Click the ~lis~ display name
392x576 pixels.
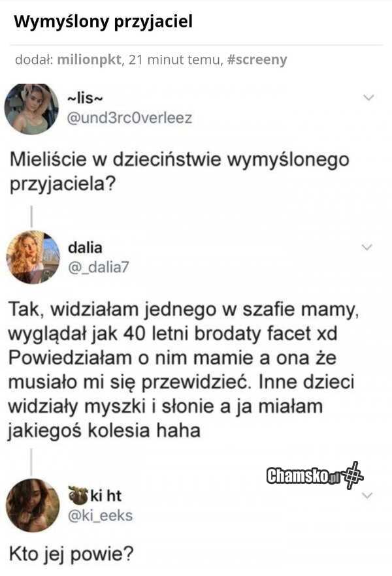click(85, 99)
